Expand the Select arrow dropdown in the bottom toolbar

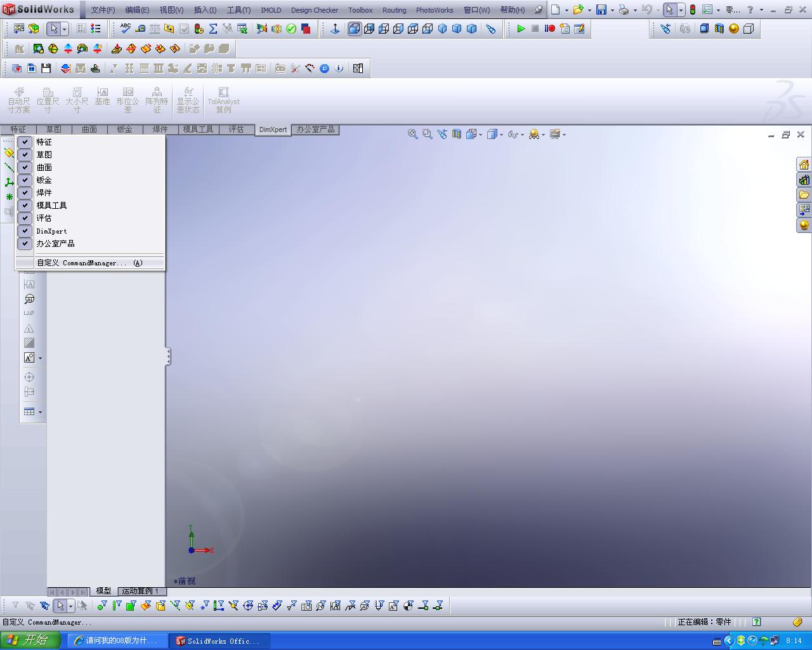click(x=70, y=606)
